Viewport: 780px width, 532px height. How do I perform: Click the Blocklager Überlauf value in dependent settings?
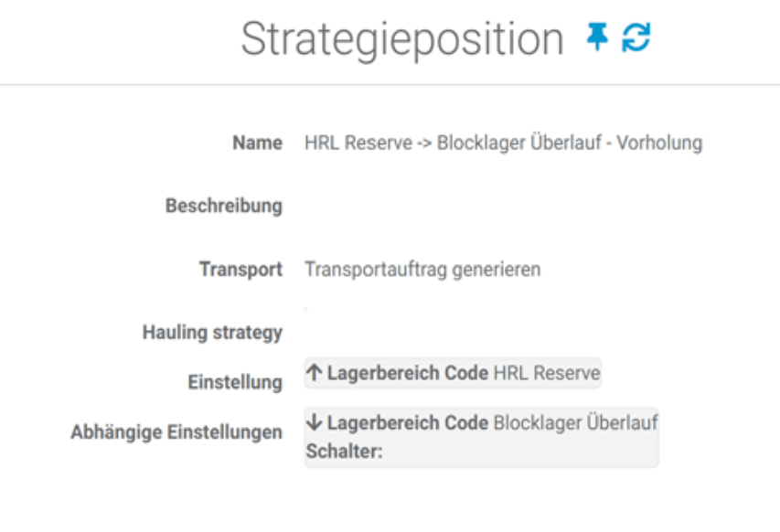576,423
